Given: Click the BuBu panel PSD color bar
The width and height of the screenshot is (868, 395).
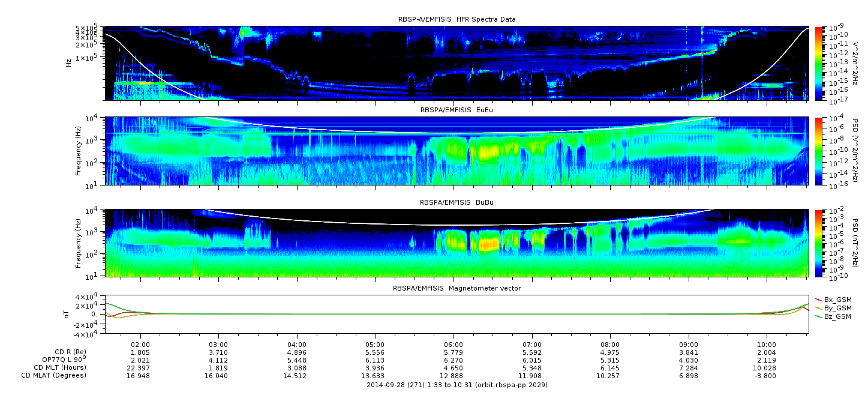Looking at the screenshot, I should [818, 243].
